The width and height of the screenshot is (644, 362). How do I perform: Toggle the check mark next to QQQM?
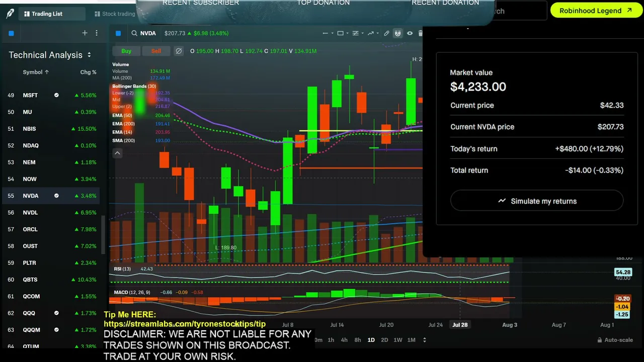pyautogui.click(x=56, y=330)
